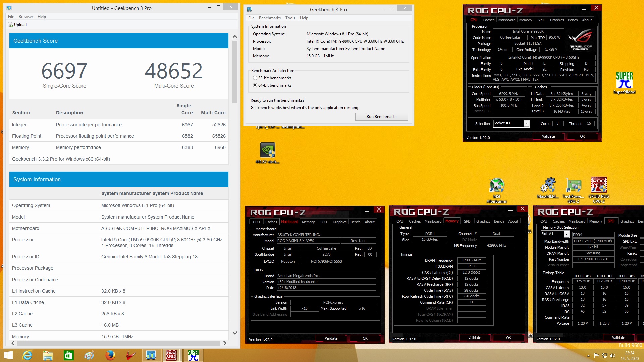The width and height of the screenshot is (644, 362).
Task: Open Bench tab in top CPU-Z window
Action: pyautogui.click(x=573, y=20)
